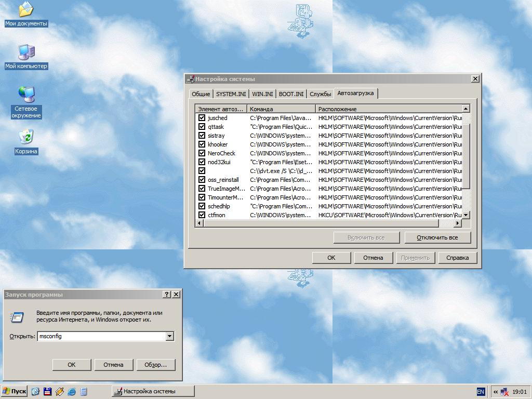Select the C:\dvt.exe /S command cell

point(281,171)
